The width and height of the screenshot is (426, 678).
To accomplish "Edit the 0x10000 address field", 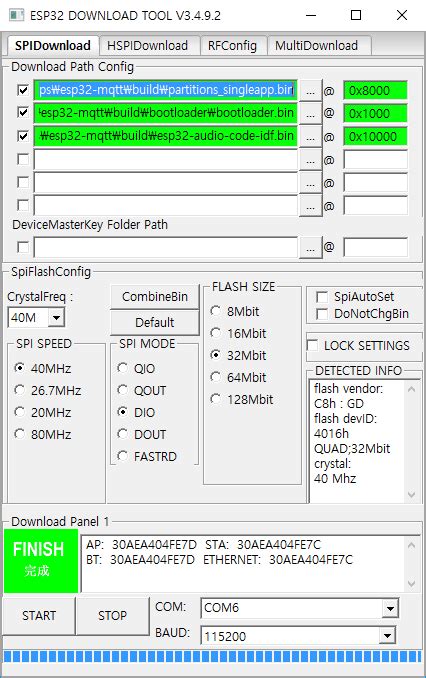I will (375, 137).
